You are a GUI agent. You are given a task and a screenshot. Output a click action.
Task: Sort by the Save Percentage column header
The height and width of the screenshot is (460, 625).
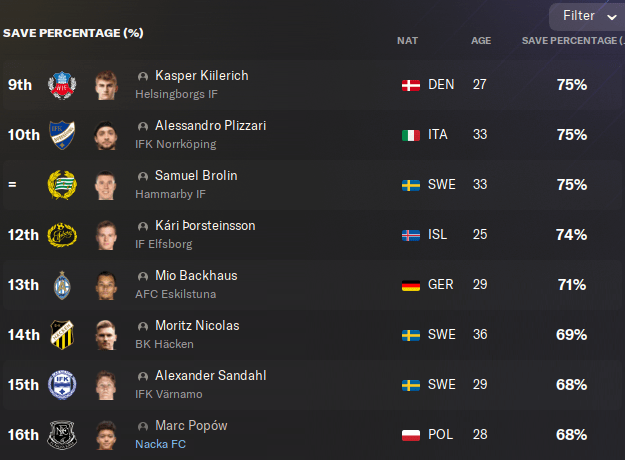coord(570,41)
